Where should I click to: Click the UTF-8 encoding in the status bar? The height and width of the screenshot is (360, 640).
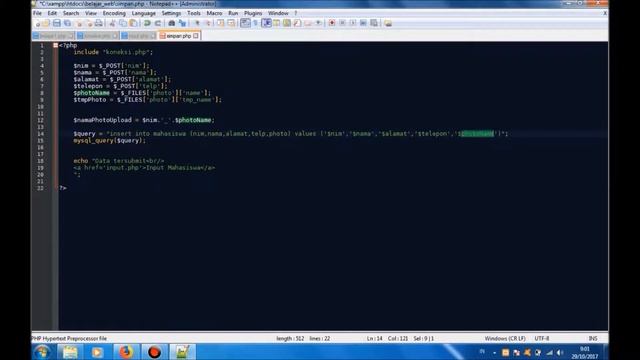click(542, 338)
